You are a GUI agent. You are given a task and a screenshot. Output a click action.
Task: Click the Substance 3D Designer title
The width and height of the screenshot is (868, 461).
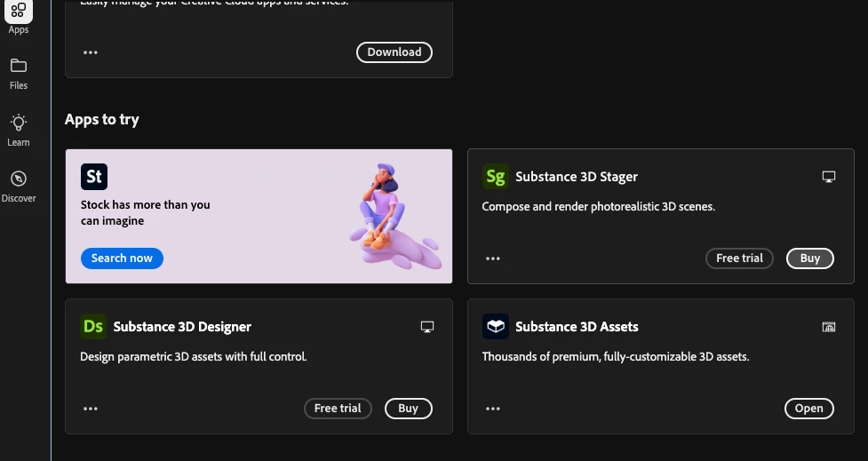[x=182, y=327]
